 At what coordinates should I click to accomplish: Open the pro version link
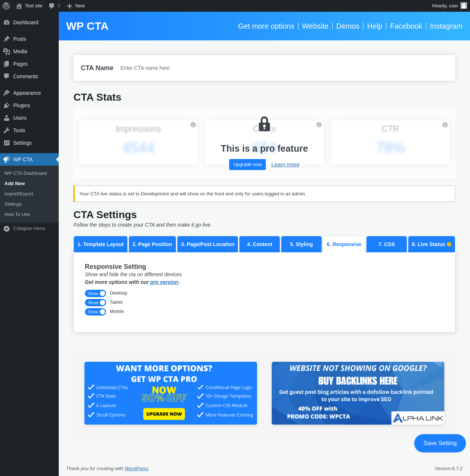point(164,282)
